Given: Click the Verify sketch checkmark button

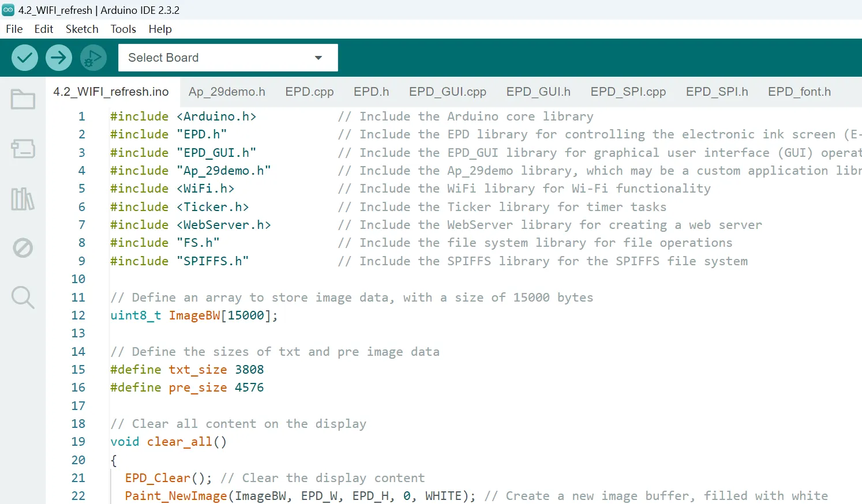Looking at the screenshot, I should tap(25, 58).
